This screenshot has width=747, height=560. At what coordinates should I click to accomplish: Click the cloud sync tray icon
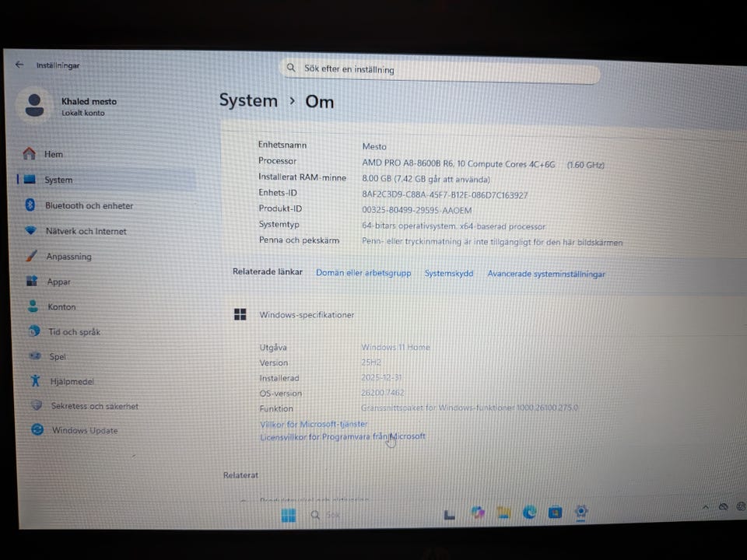[723, 506]
